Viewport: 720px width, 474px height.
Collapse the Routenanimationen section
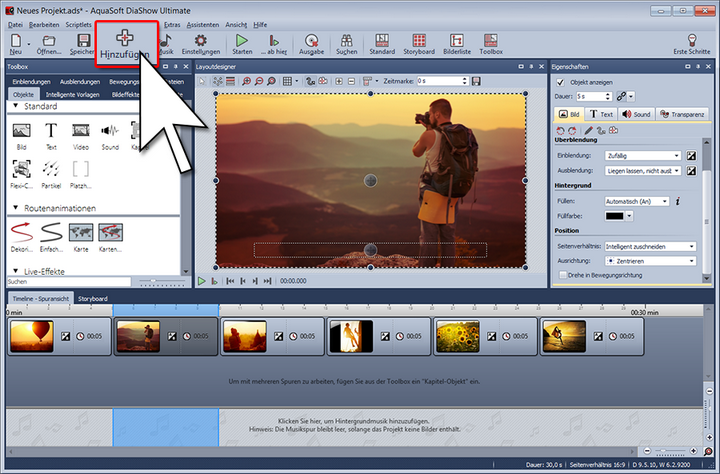click(x=16, y=209)
